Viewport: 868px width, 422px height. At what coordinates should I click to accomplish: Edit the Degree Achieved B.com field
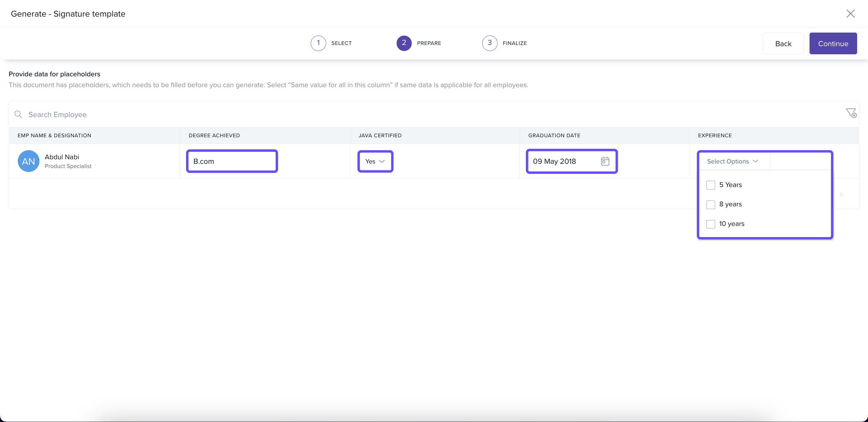(232, 161)
